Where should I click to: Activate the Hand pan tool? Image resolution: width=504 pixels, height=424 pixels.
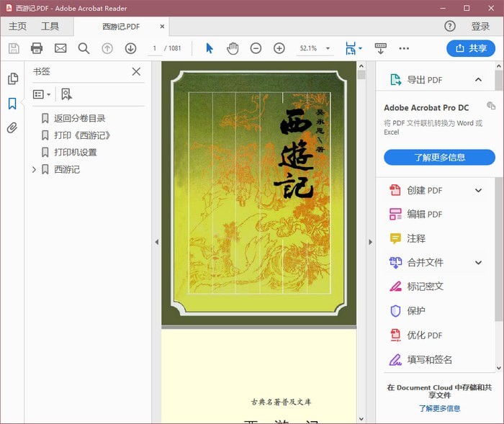tap(233, 48)
